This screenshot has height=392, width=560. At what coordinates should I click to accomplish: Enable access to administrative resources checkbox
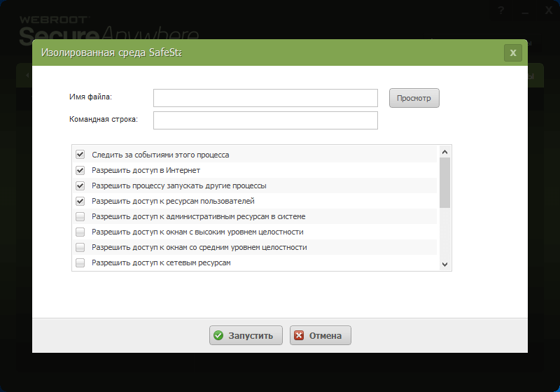[80, 216]
